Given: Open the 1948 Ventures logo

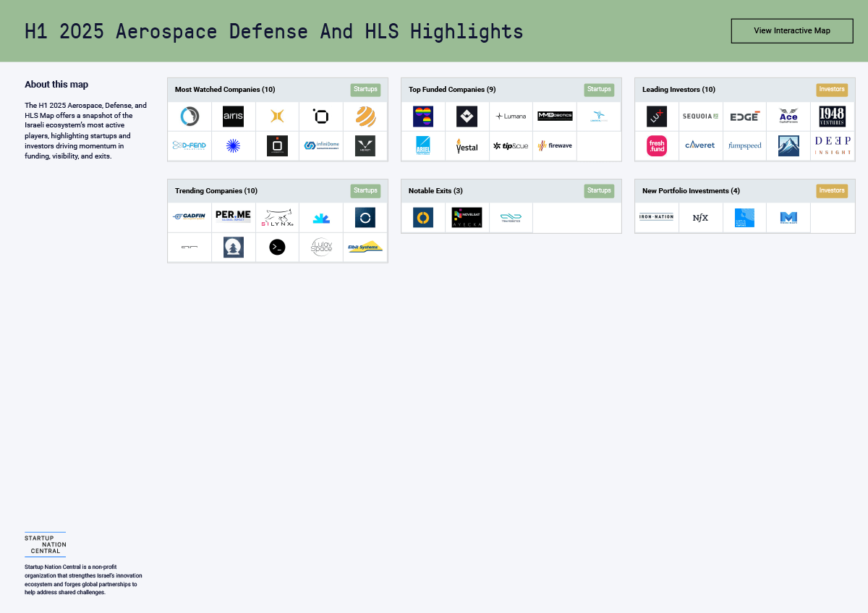Looking at the screenshot, I should [832, 116].
